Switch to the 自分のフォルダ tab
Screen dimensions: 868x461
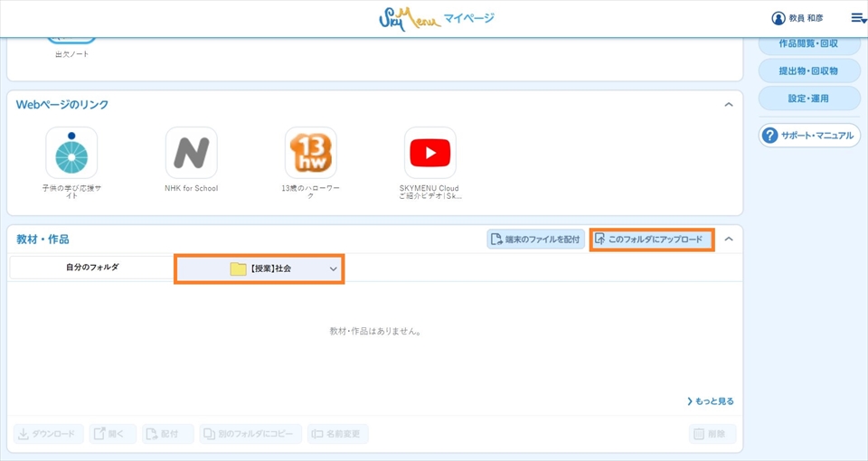pyautogui.click(x=91, y=268)
